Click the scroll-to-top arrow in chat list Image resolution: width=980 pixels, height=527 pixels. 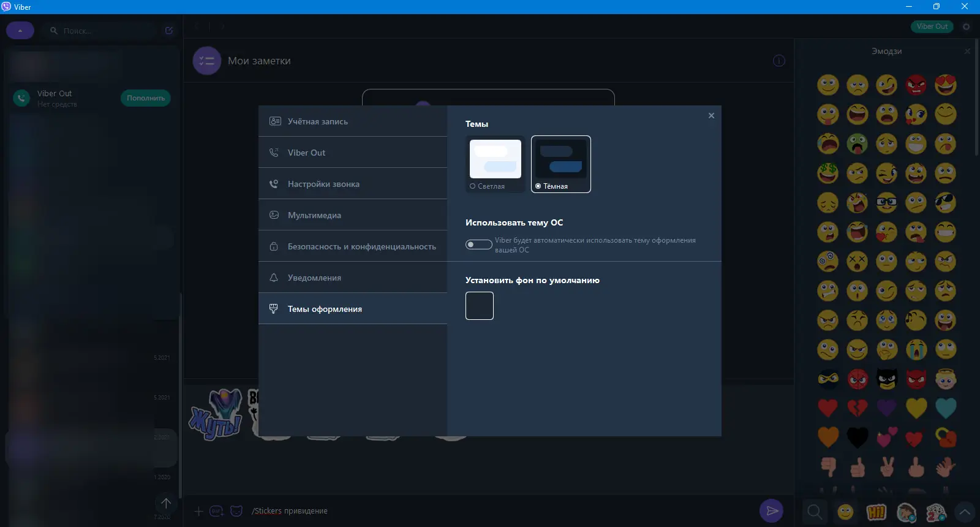pos(166,503)
